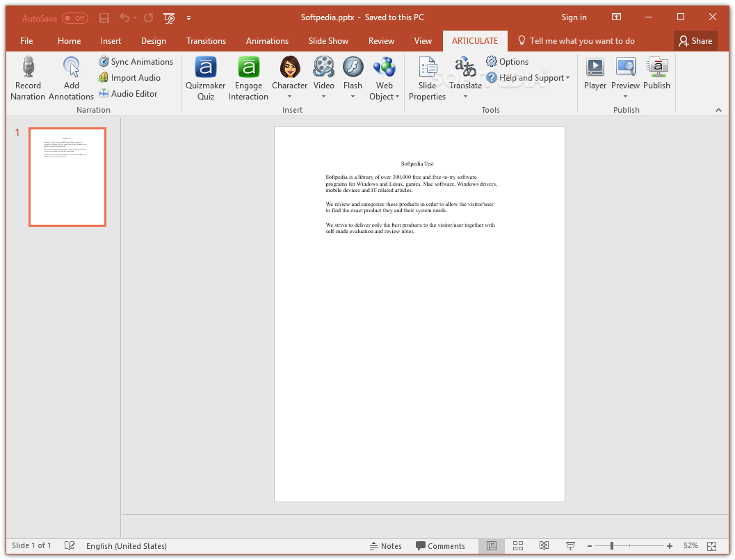Switch to the Home tab
The image size is (735, 560).
70,41
